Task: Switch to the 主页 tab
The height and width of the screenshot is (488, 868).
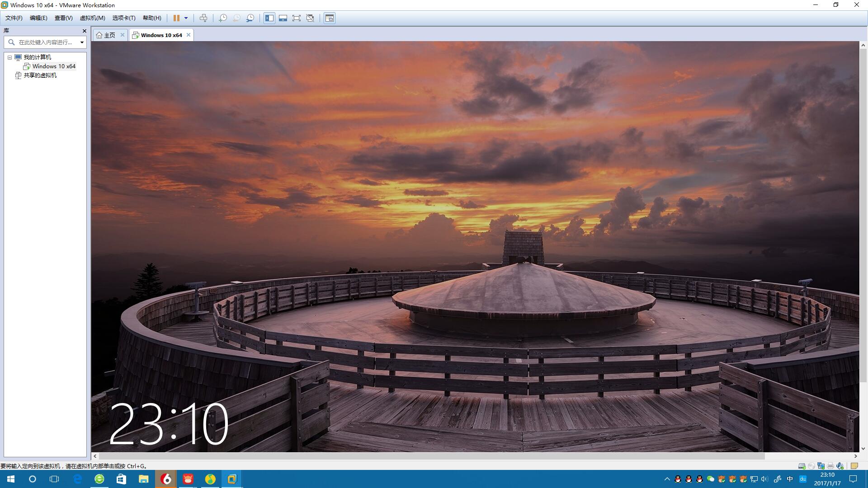Action: (x=109, y=35)
